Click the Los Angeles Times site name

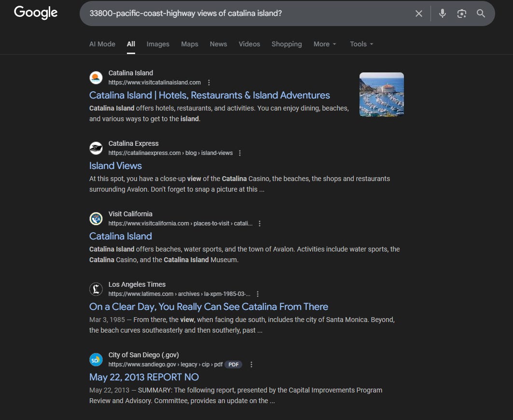[137, 284]
